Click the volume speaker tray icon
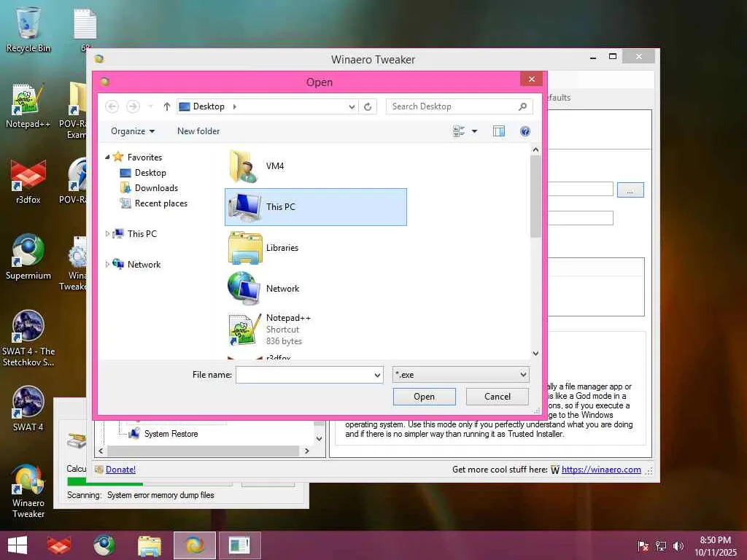 (x=678, y=546)
